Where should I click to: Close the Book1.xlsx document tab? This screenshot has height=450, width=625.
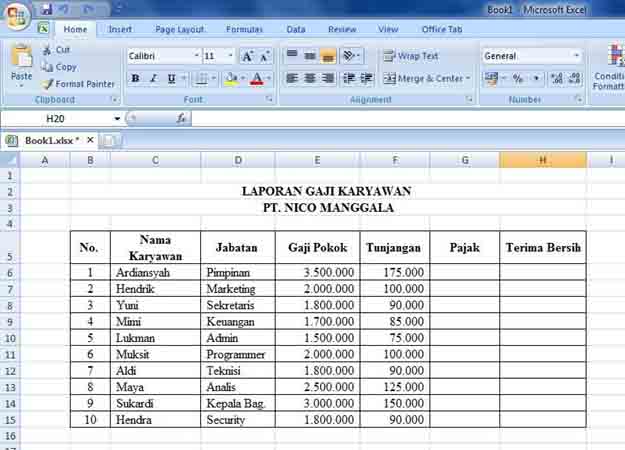(90, 140)
